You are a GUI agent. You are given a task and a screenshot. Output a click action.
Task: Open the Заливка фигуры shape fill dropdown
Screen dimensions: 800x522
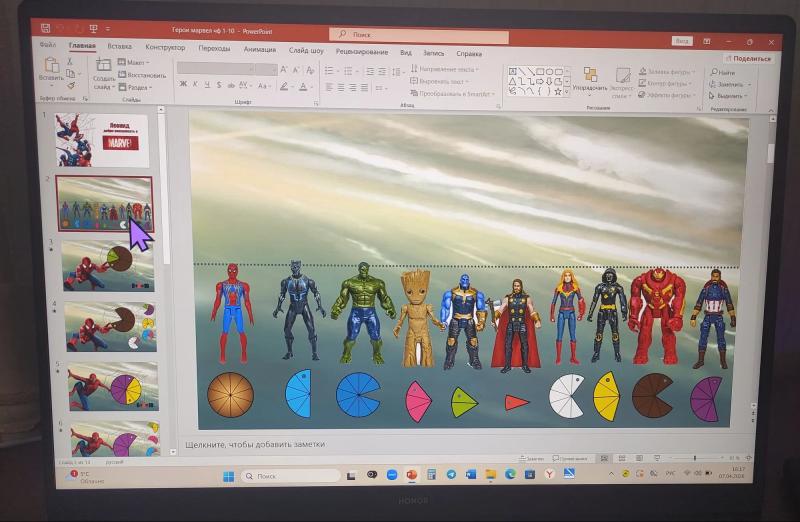click(667, 72)
